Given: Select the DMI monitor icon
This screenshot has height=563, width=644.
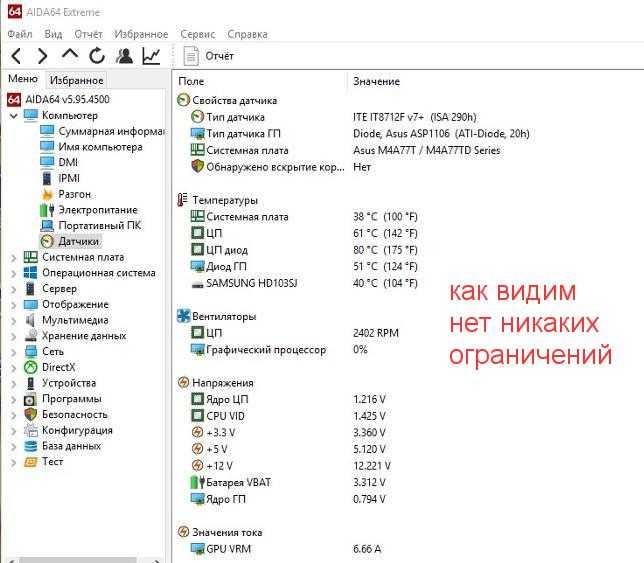Looking at the screenshot, I should pyautogui.click(x=47, y=162).
